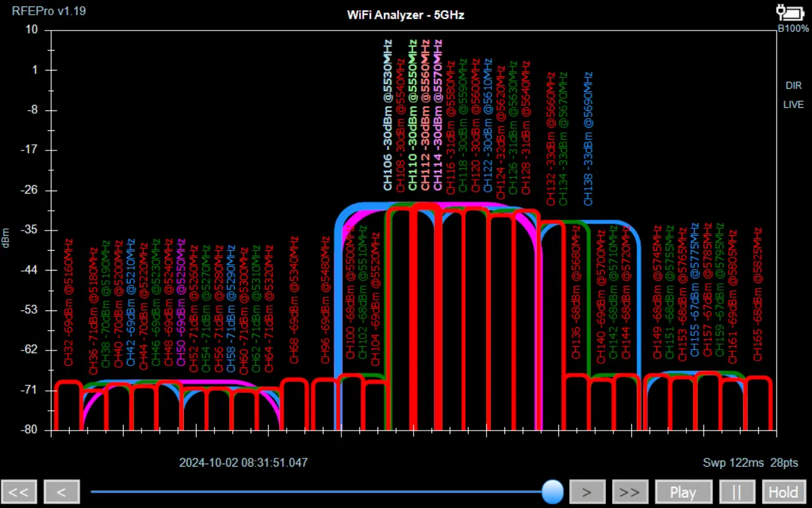Jump to end with >> button

[630, 491]
